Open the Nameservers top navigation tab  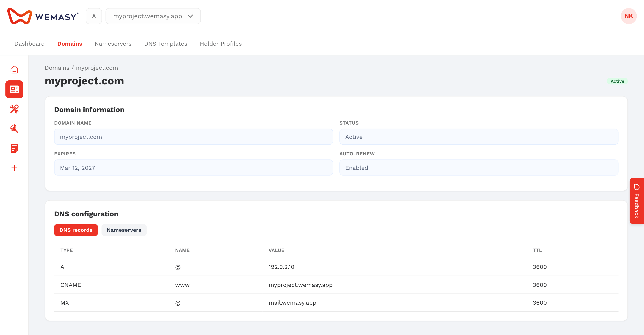pos(113,44)
